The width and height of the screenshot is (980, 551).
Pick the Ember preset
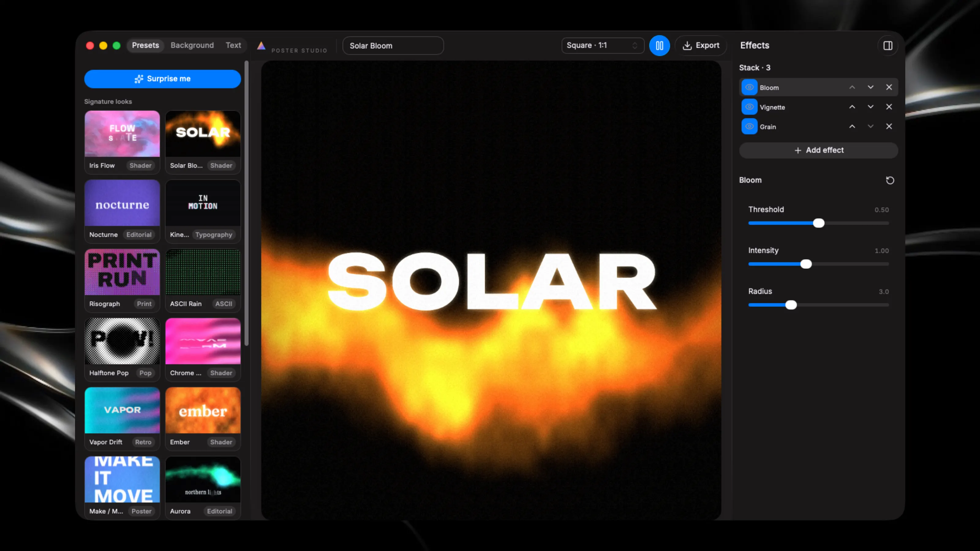point(203,419)
